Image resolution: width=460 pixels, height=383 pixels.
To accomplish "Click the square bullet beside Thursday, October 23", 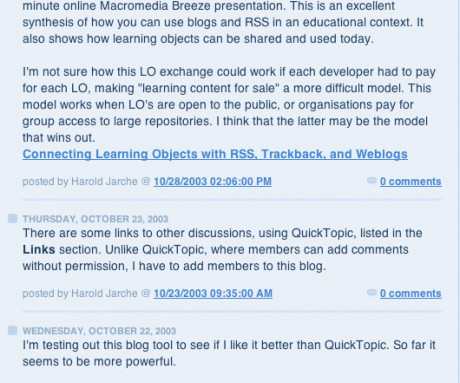I will tap(13, 219).
